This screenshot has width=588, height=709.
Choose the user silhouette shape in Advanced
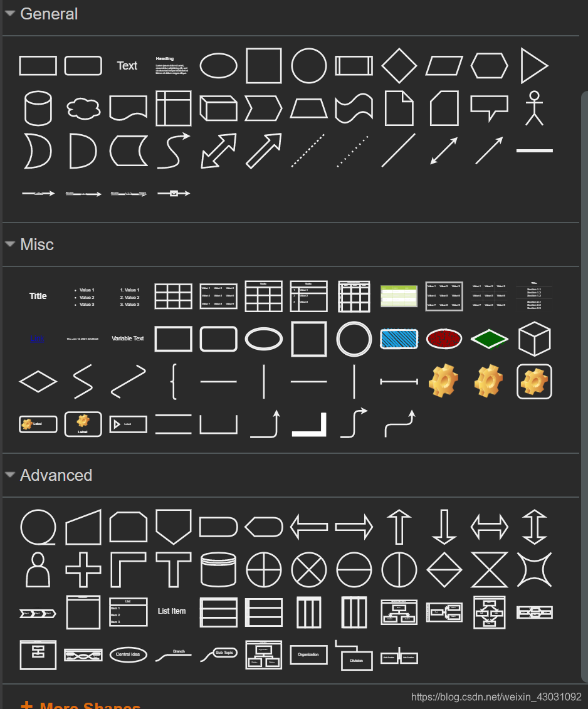pos(38,570)
